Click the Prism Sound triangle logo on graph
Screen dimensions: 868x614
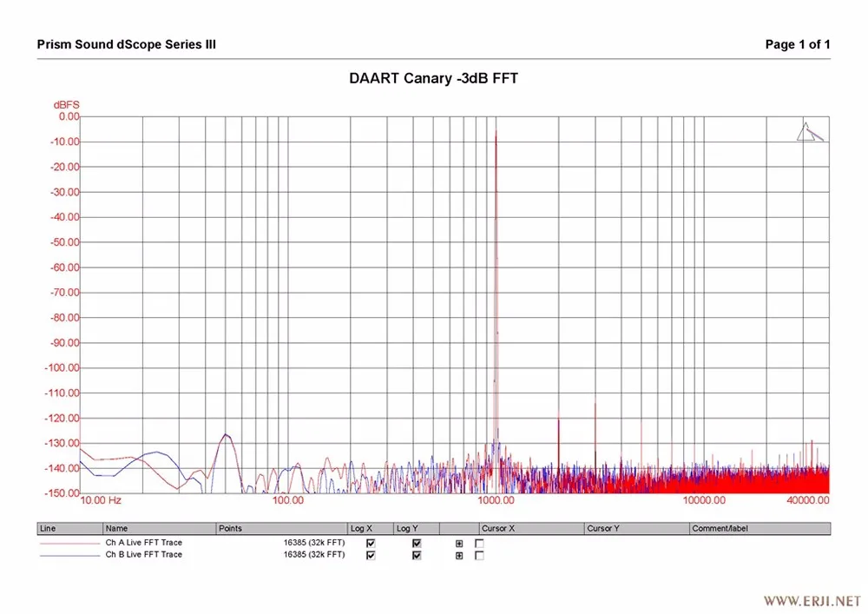tap(810, 132)
